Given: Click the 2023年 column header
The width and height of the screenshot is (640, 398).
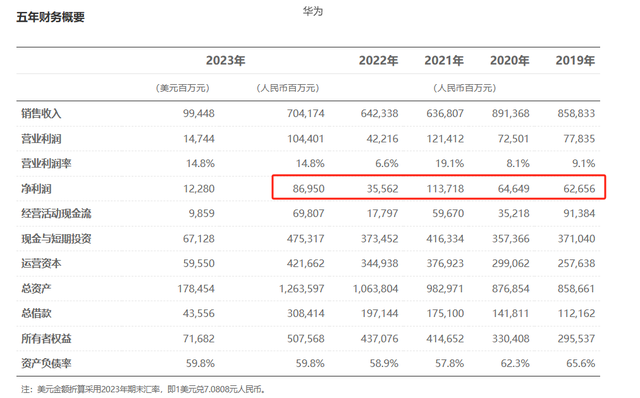Looking at the screenshot, I should pyautogui.click(x=225, y=60).
